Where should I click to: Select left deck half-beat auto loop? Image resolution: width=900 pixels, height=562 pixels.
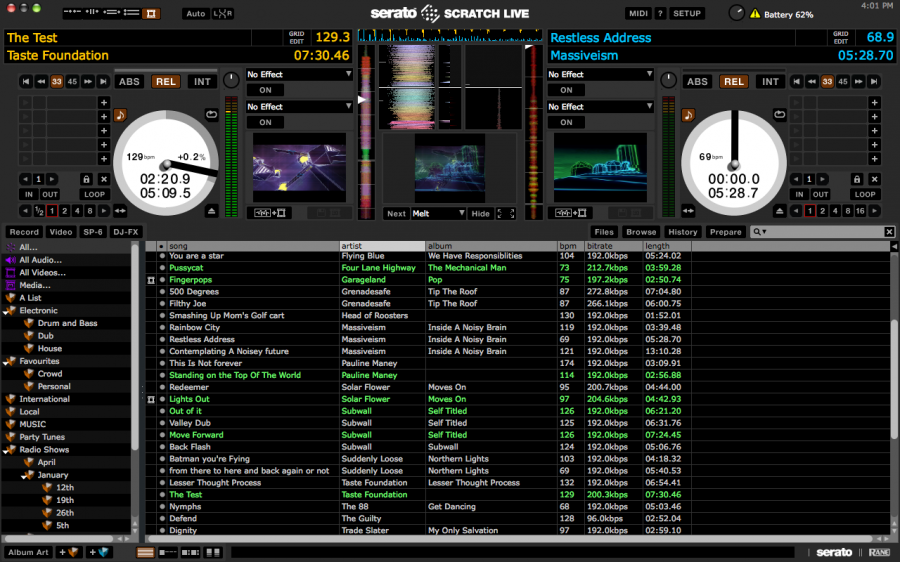(x=39, y=211)
